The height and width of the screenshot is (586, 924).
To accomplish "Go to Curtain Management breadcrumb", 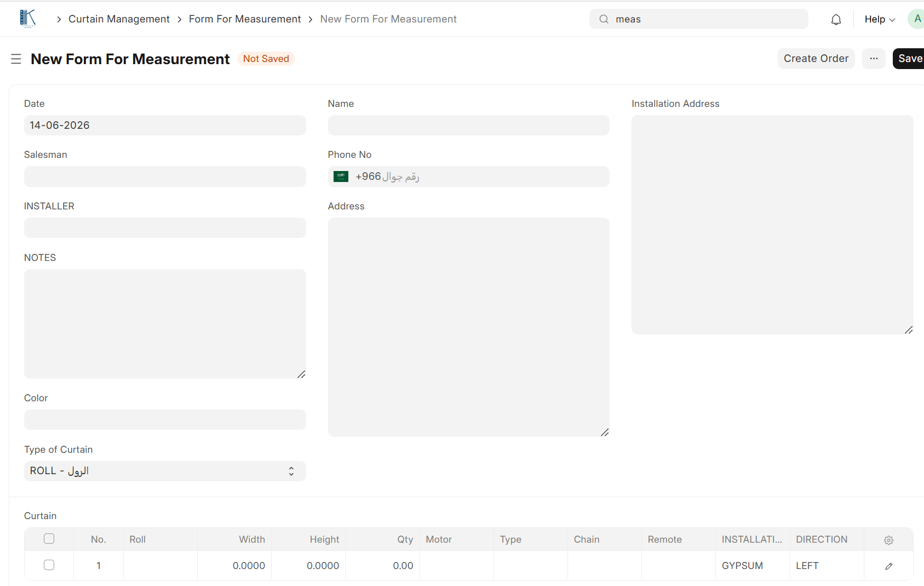I will (x=119, y=19).
